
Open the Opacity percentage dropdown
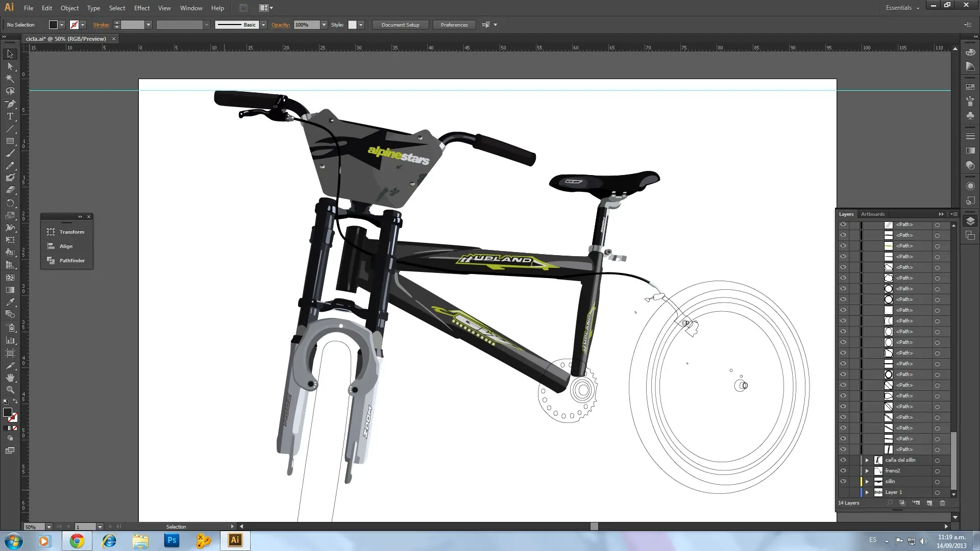point(324,25)
